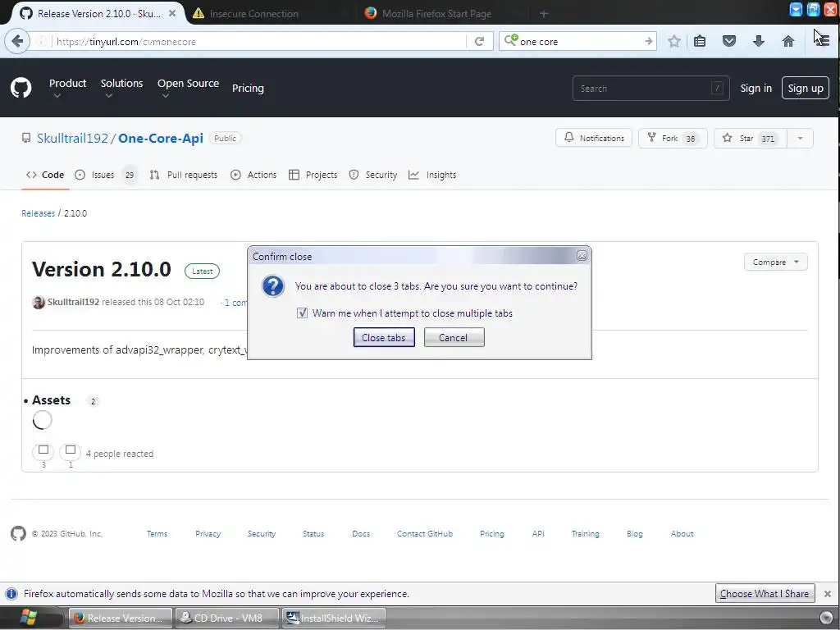Switch to Mozilla Firefox Start Page tab
This screenshot has height=630, width=840.
436,13
